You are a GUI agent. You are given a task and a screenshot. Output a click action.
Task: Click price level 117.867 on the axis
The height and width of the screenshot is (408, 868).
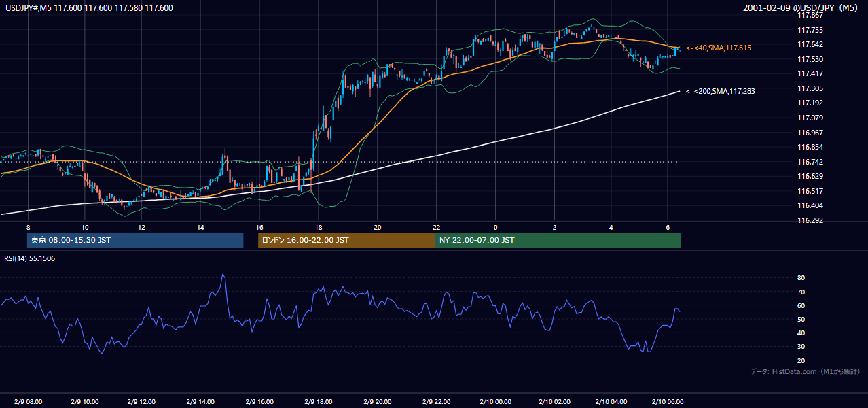[810, 15]
